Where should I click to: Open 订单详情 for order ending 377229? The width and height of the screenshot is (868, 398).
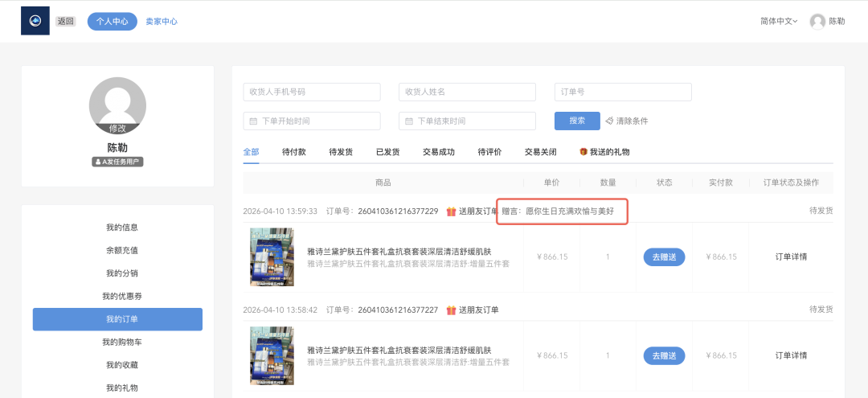791,256
